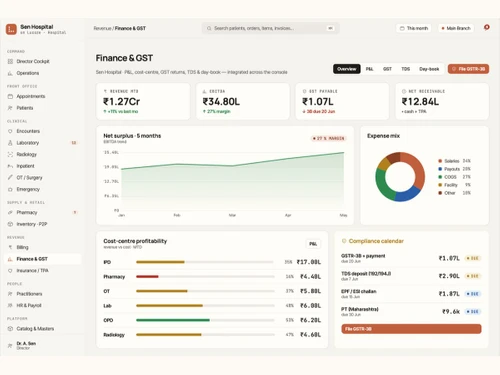This screenshot has height=375, width=500.
Task: Select GSTR-3B + payment compliance row
Action: (x=411, y=258)
